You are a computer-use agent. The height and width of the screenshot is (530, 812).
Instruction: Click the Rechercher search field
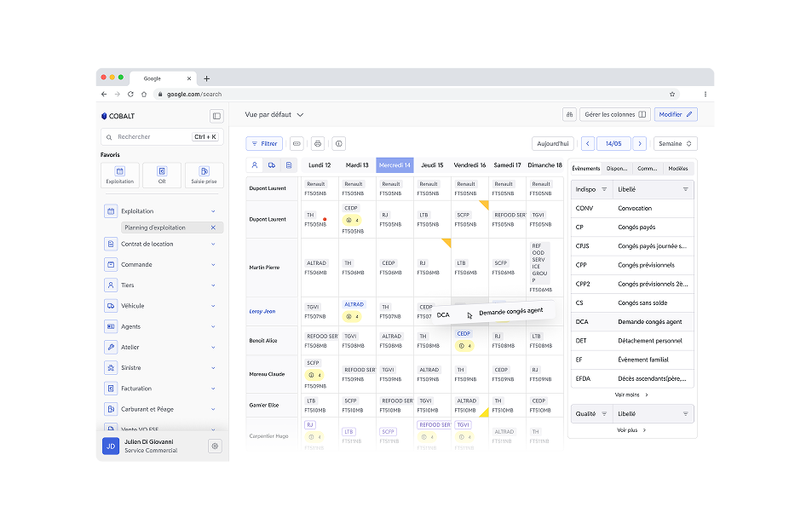[153, 136]
